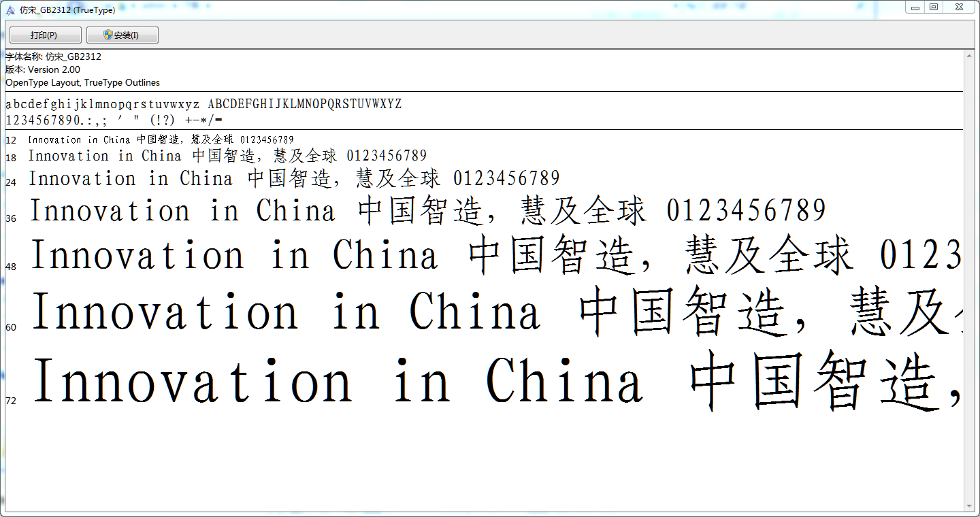Click the size 60 sample label
Viewport: 980px width, 517px height.
pyautogui.click(x=11, y=327)
